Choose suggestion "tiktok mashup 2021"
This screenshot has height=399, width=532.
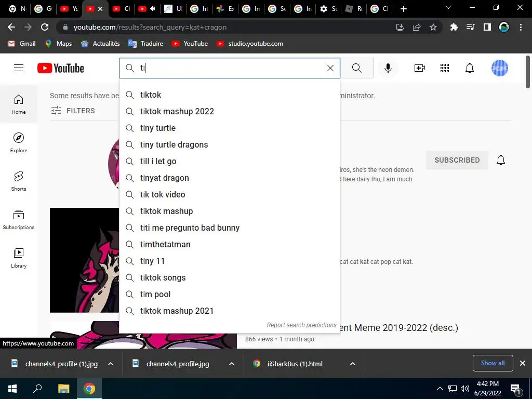point(229,311)
